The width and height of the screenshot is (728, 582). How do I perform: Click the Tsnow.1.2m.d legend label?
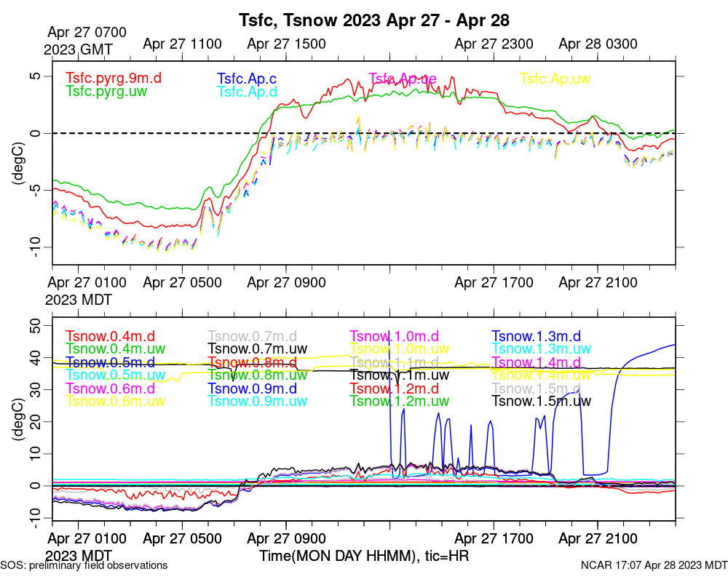click(x=394, y=388)
